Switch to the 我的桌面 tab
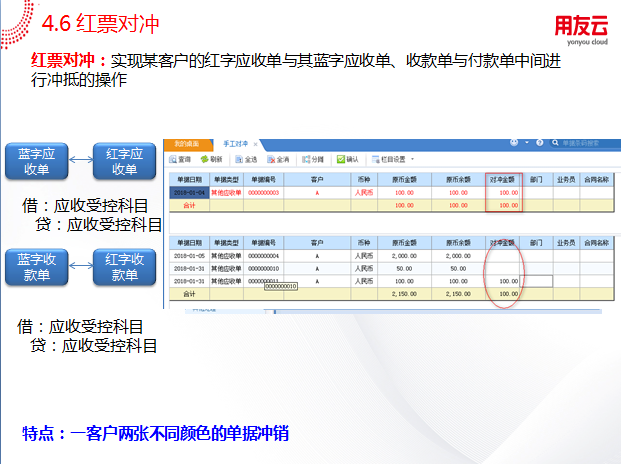 [187, 144]
